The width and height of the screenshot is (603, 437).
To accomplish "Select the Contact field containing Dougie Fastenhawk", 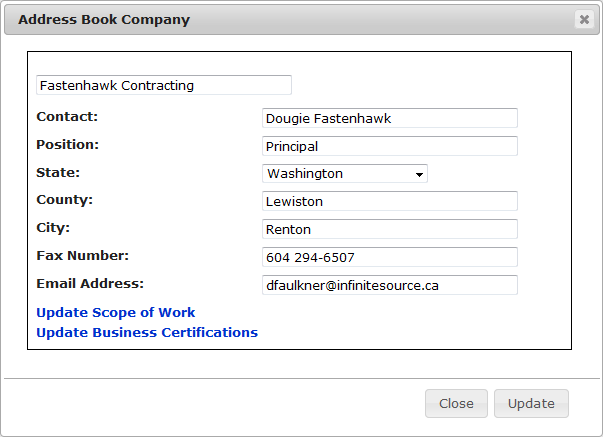I will click(389, 118).
